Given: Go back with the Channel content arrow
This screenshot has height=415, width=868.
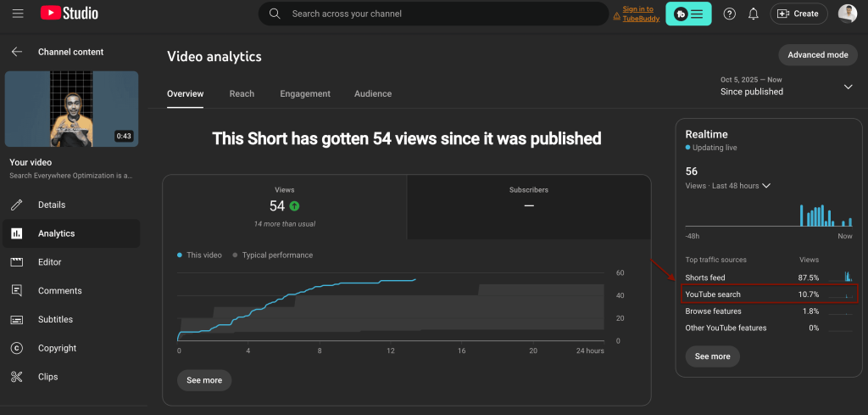Looking at the screenshot, I should pyautogui.click(x=17, y=52).
